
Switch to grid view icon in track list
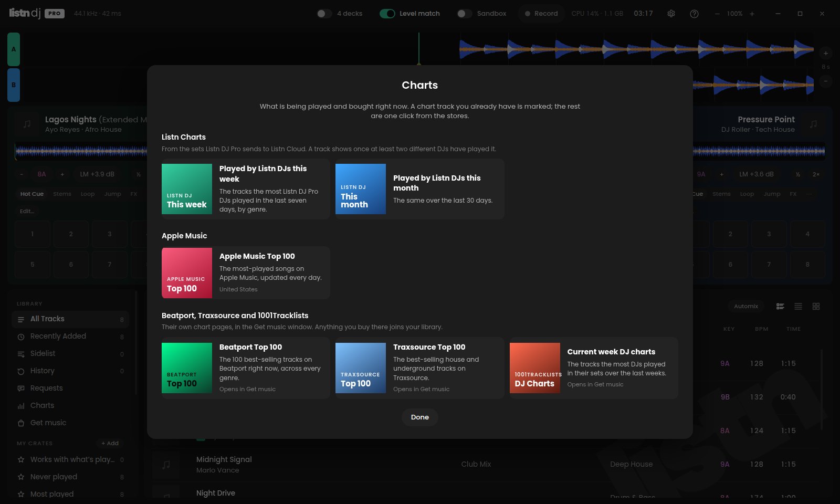(x=816, y=306)
